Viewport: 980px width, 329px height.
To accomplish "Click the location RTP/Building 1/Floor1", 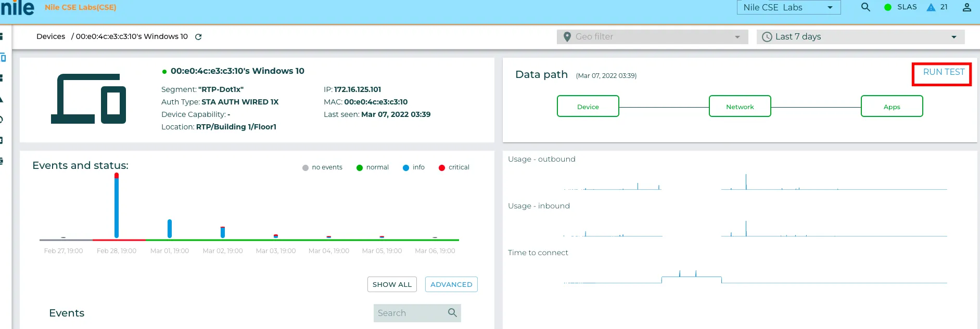I will [x=236, y=127].
